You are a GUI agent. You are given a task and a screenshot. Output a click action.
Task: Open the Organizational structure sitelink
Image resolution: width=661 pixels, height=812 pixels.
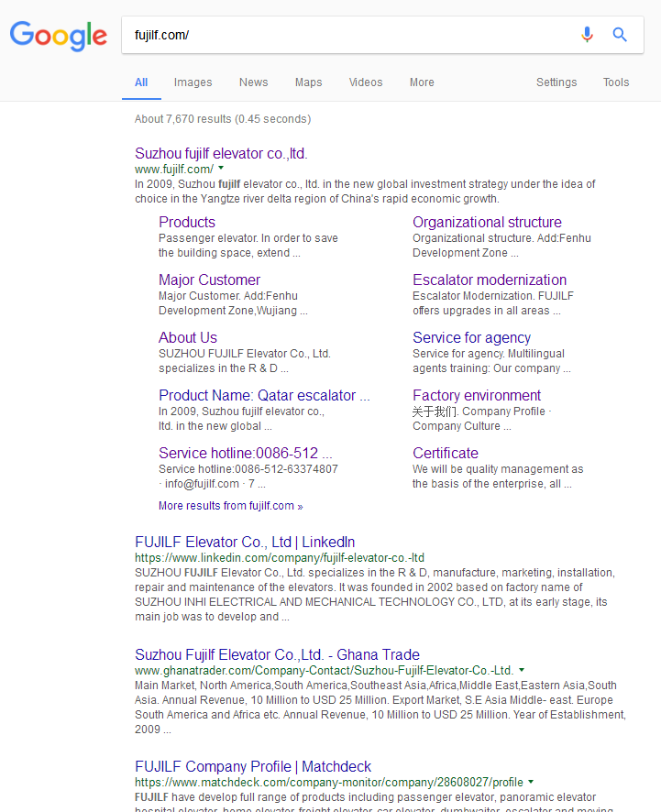487,222
